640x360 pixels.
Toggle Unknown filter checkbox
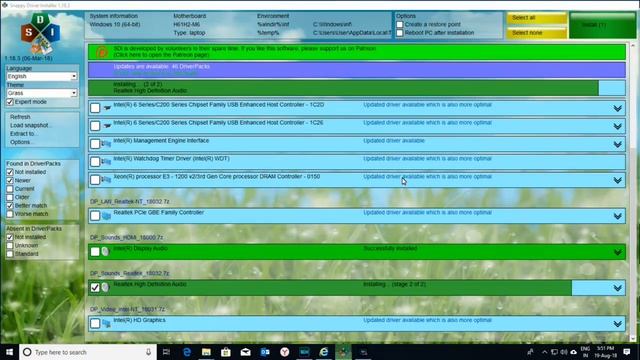(10, 245)
